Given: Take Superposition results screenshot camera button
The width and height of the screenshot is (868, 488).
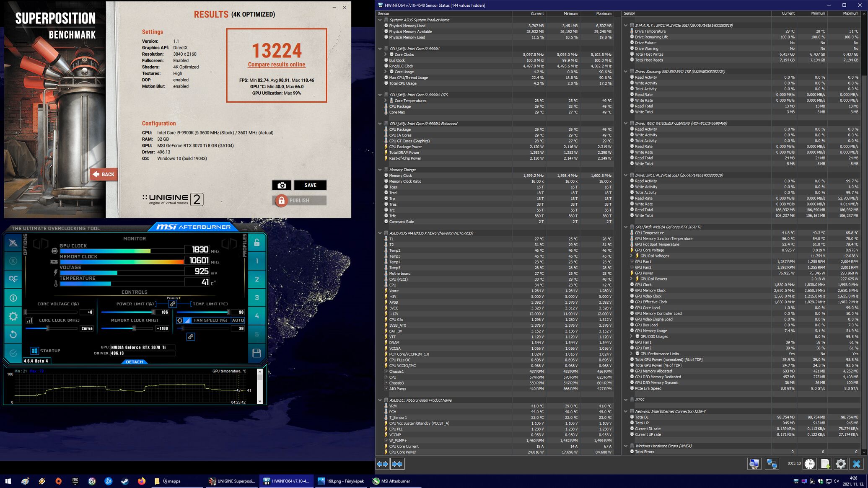Looking at the screenshot, I should (282, 185).
